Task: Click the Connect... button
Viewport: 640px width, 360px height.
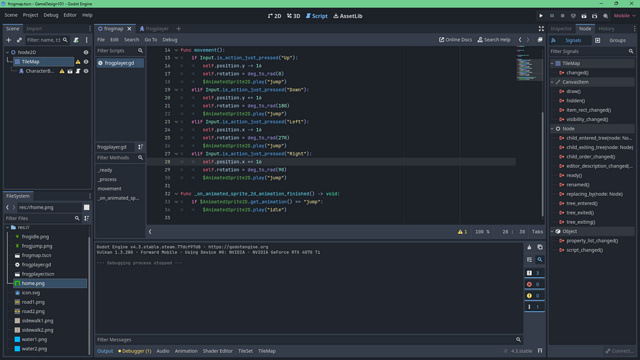Action: click(620, 351)
